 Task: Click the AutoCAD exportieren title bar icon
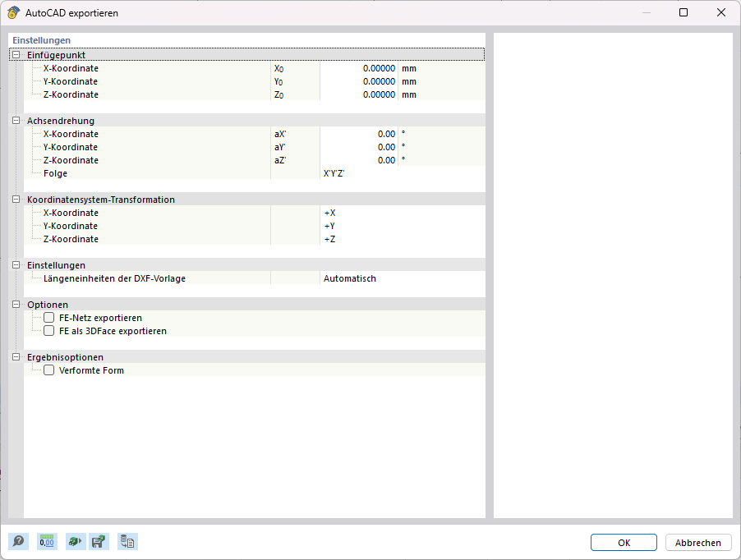coord(14,12)
